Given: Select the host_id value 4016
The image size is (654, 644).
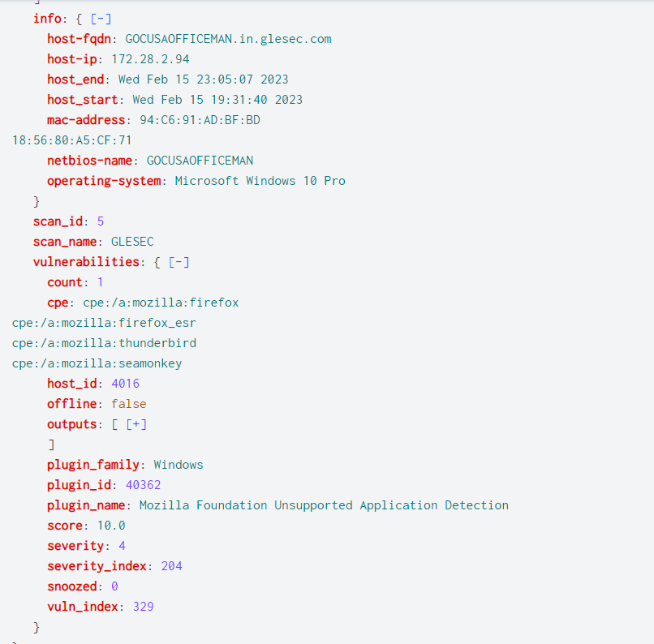Looking at the screenshot, I should (x=125, y=384).
